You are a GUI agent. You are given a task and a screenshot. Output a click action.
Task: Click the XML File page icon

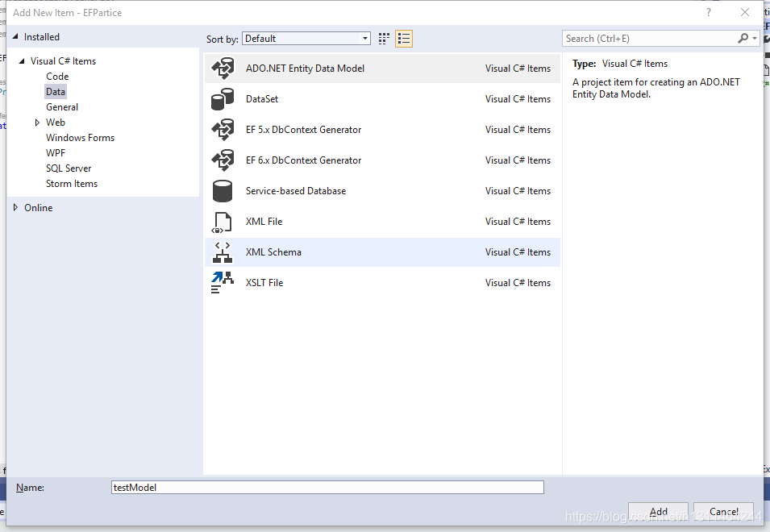pos(222,222)
